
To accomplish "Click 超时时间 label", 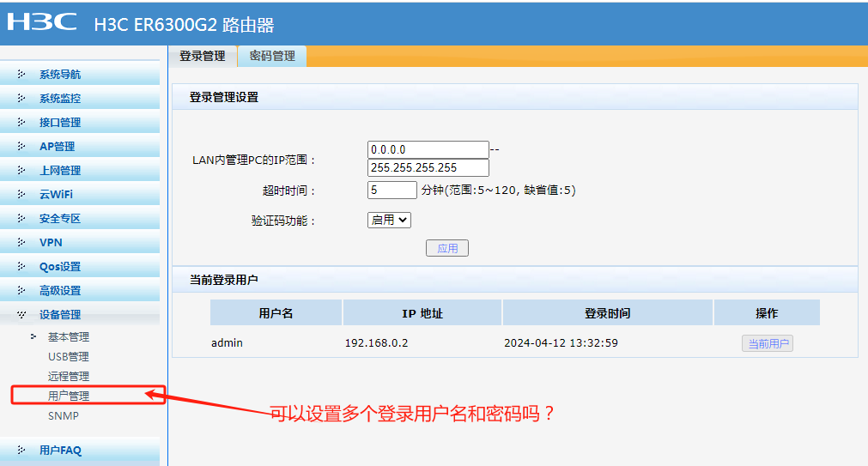I will tap(289, 191).
